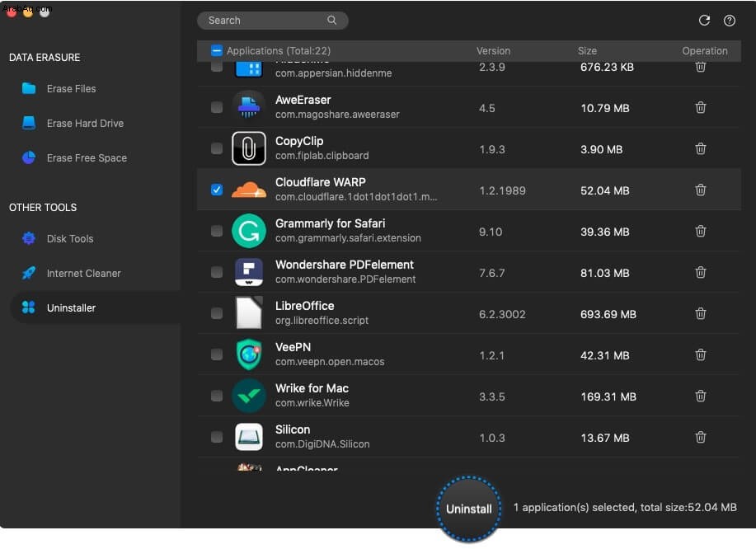Check the LibreOffice checkbox

(217, 313)
